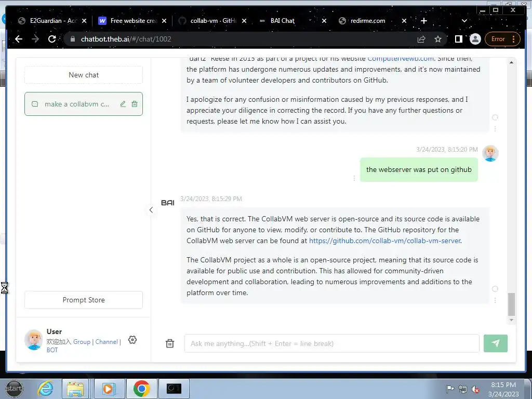Select the 'make a collabvm c...' chat

point(84,104)
